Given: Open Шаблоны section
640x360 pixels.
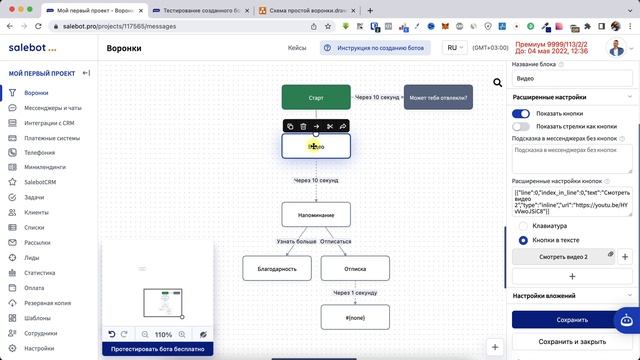Looking at the screenshot, I should (37, 318).
